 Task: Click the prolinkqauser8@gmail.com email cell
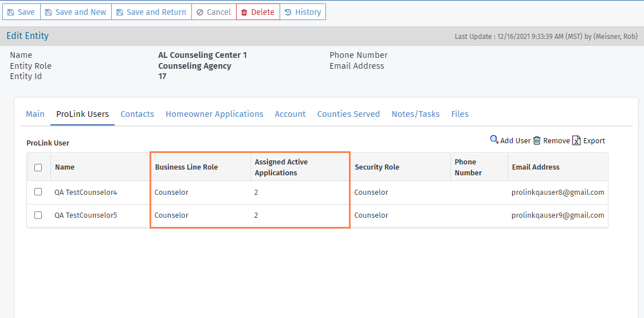point(557,193)
